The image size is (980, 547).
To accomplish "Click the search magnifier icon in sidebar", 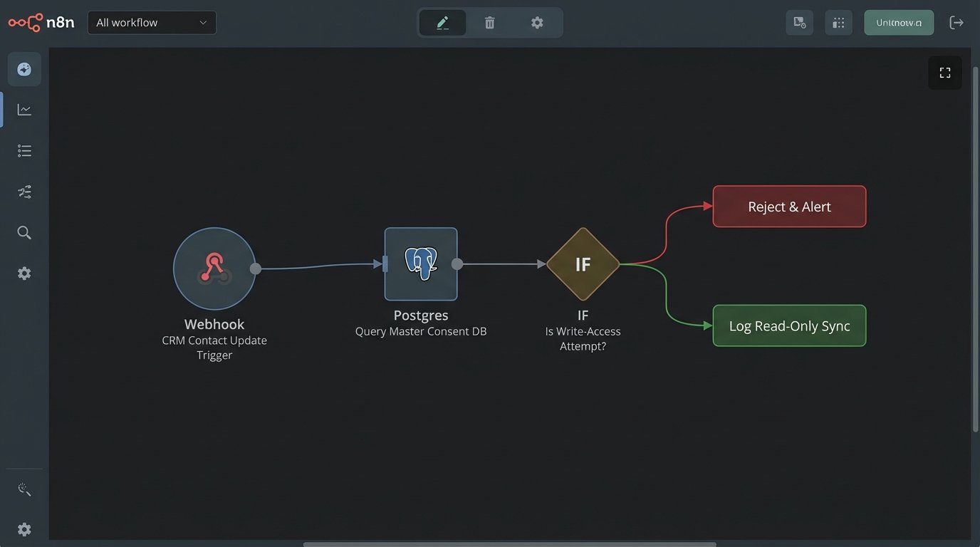I will pos(24,233).
